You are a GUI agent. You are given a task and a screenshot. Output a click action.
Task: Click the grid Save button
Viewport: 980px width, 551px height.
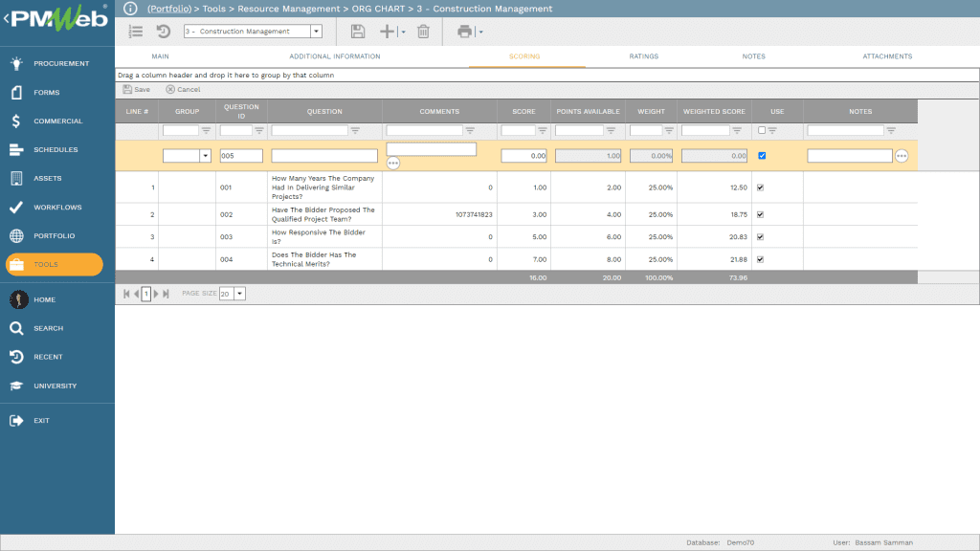[136, 89]
